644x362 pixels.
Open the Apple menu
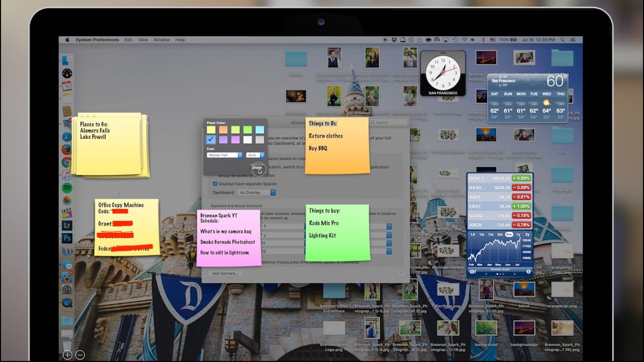[66, 40]
